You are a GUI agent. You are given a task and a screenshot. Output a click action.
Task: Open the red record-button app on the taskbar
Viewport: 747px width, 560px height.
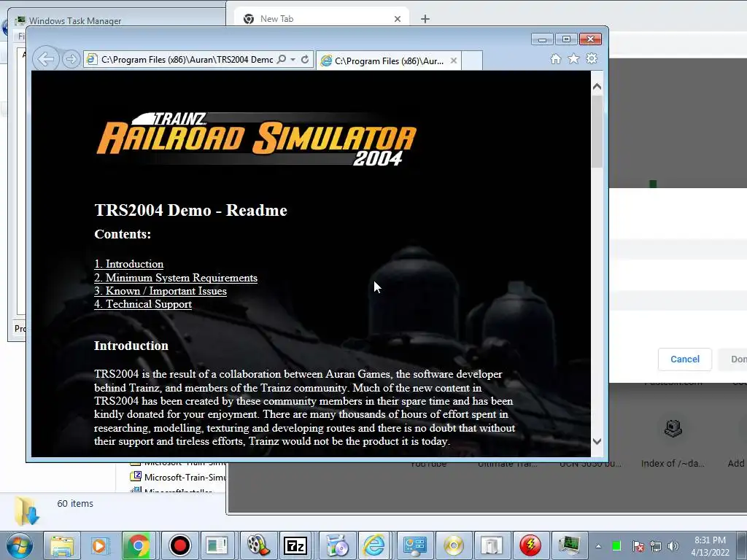click(x=179, y=545)
